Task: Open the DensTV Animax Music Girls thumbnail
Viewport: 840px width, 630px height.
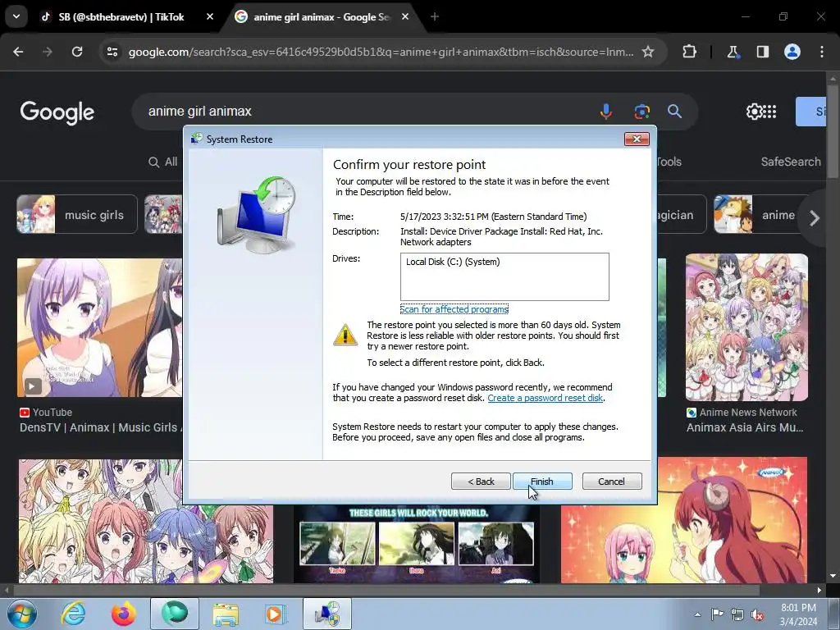Action: [x=99, y=328]
